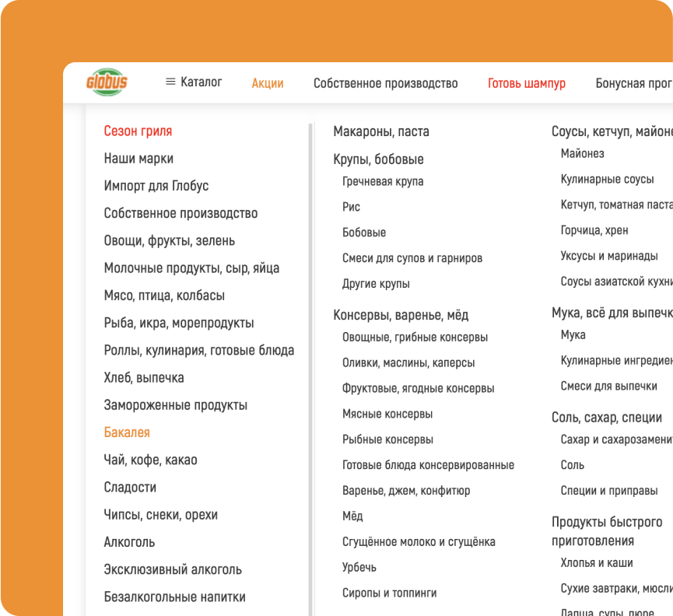Select Специи и приправы
673x616 pixels.
coord(608,491)
